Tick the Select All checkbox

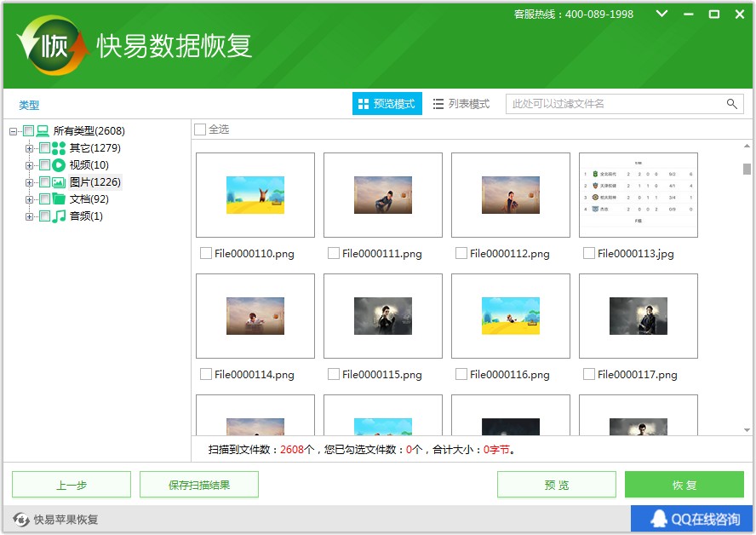coord(200,129)
